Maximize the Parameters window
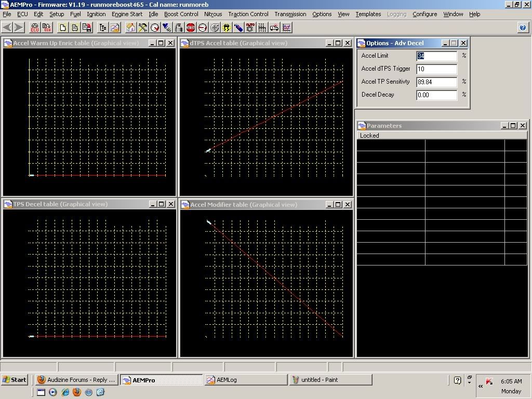532x399 pixels. coord(513,126)
